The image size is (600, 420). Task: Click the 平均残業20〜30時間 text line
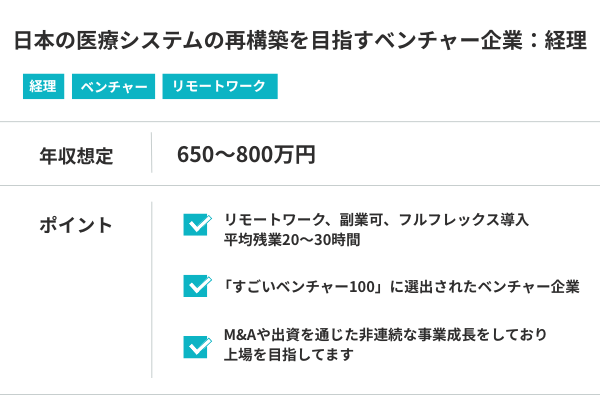pyautogui.click(x=292, y=241)
